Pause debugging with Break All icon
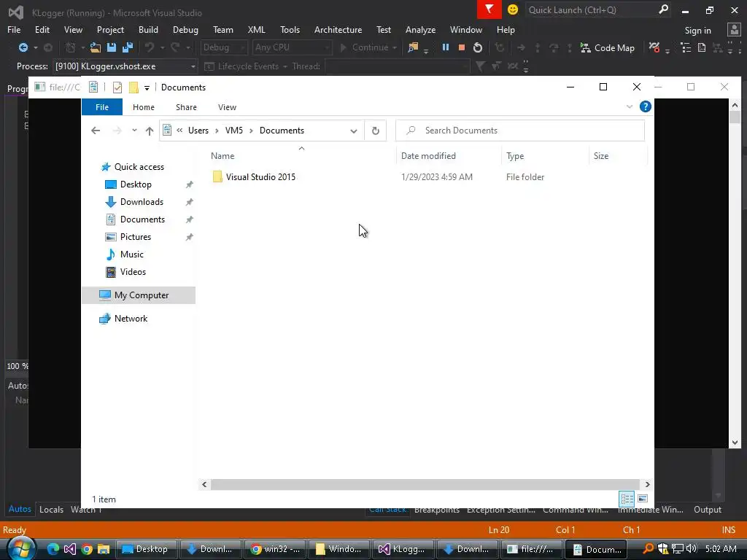 tap(446, 47)
